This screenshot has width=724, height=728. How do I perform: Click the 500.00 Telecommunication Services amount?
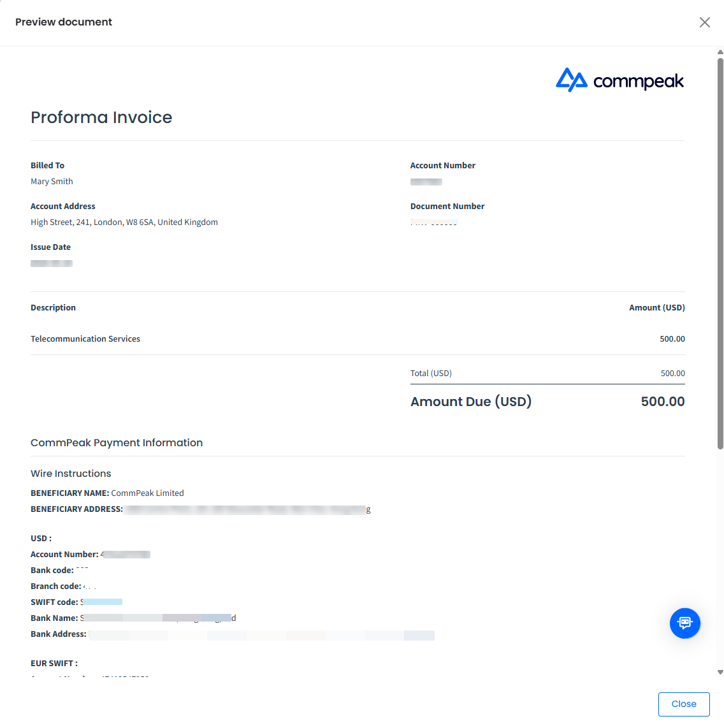click(672, 339)
